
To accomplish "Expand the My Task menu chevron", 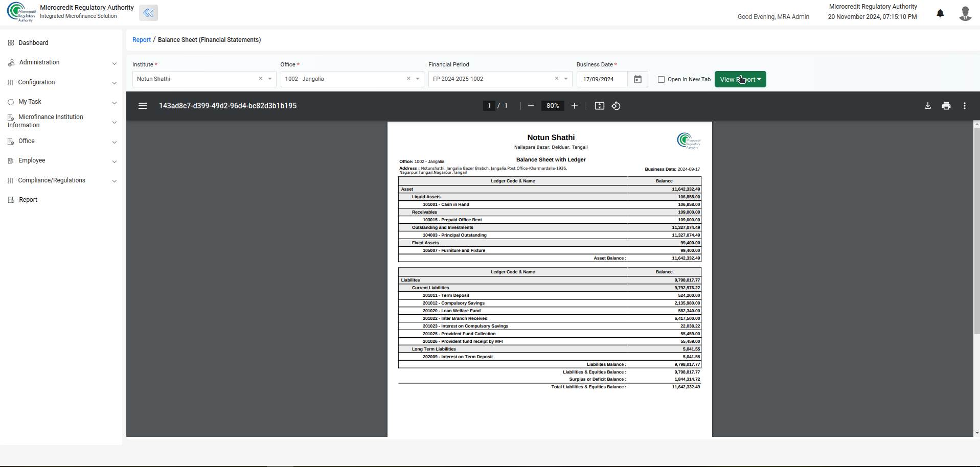I will [115, 103].
